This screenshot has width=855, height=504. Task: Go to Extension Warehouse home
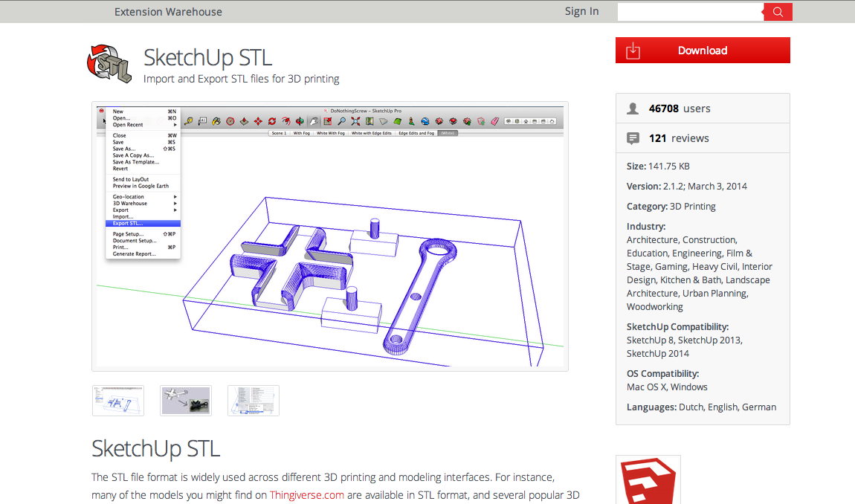coord(168,12)
